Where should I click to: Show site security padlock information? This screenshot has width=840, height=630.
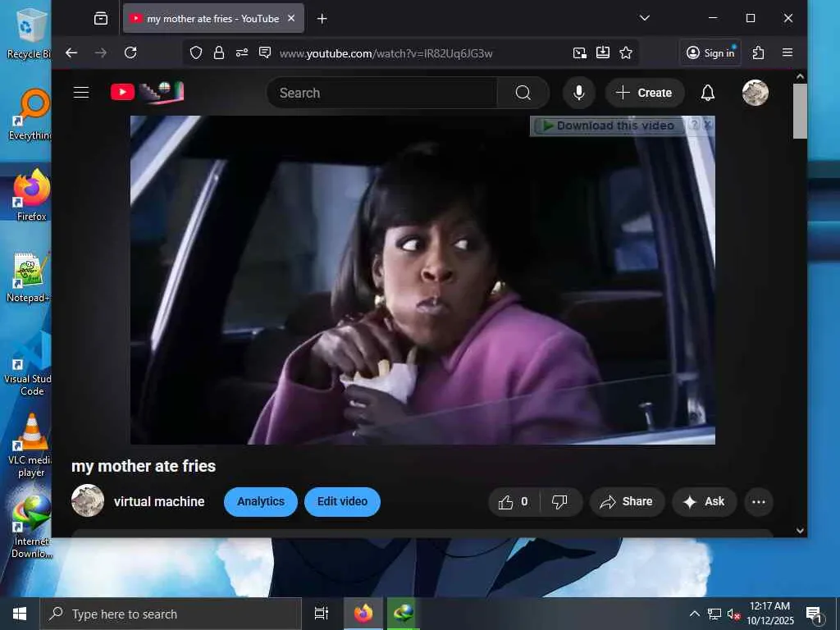point(218,52)
